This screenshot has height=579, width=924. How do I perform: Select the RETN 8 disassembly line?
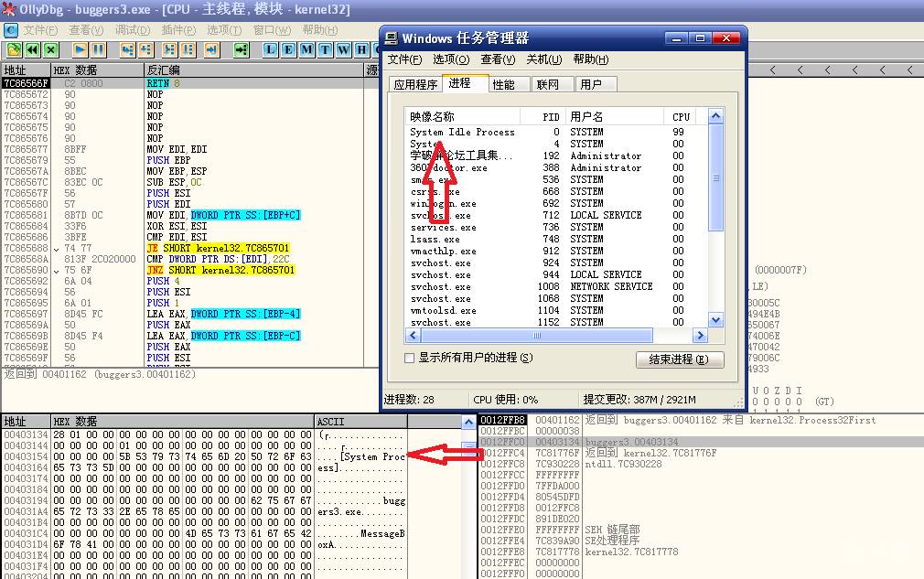(x=191, y=83)
